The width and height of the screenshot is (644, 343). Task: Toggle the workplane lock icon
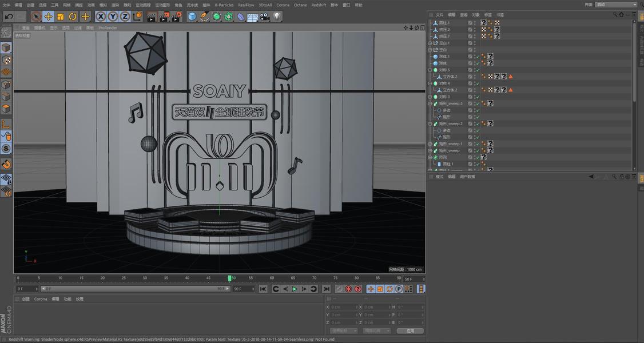click(6, 180)
